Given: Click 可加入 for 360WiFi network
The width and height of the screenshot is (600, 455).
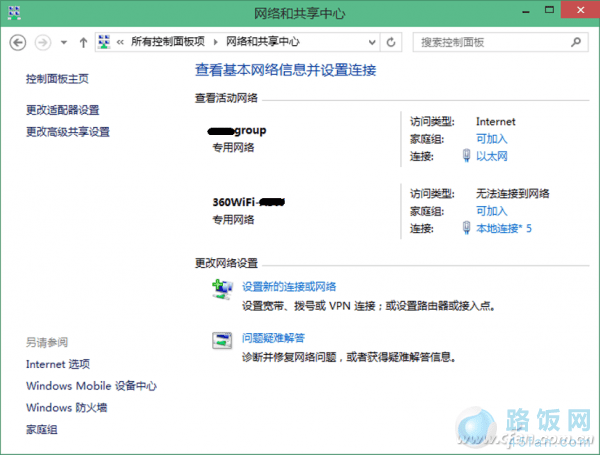Looking at the screenshot, I should click(491, 211).
